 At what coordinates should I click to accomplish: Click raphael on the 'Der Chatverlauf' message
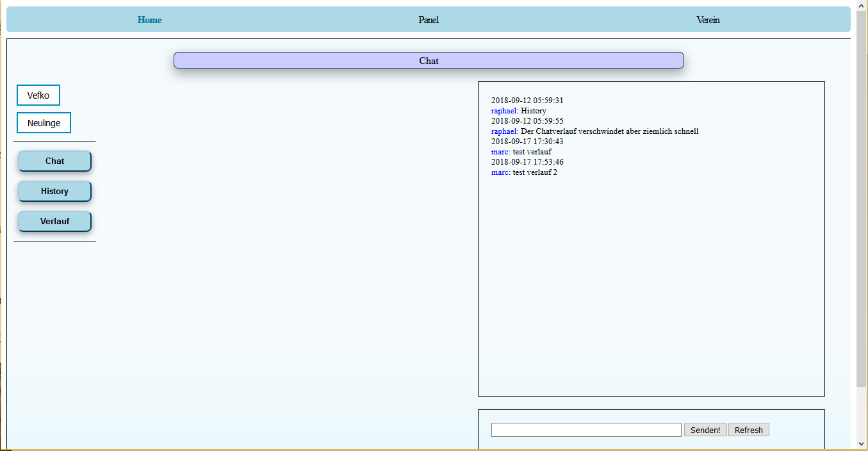504,131
